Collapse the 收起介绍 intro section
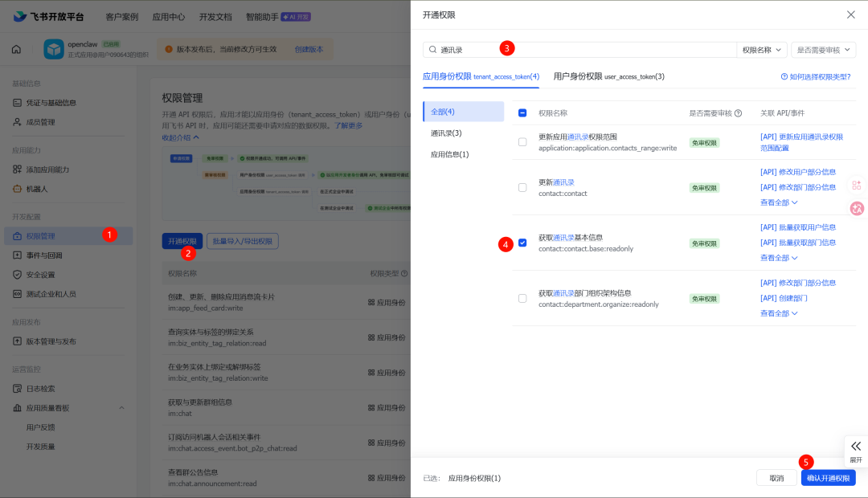Image resolution: width=868 pixels, height=498 pixels. pyautogui.click(x=181, y=138)
